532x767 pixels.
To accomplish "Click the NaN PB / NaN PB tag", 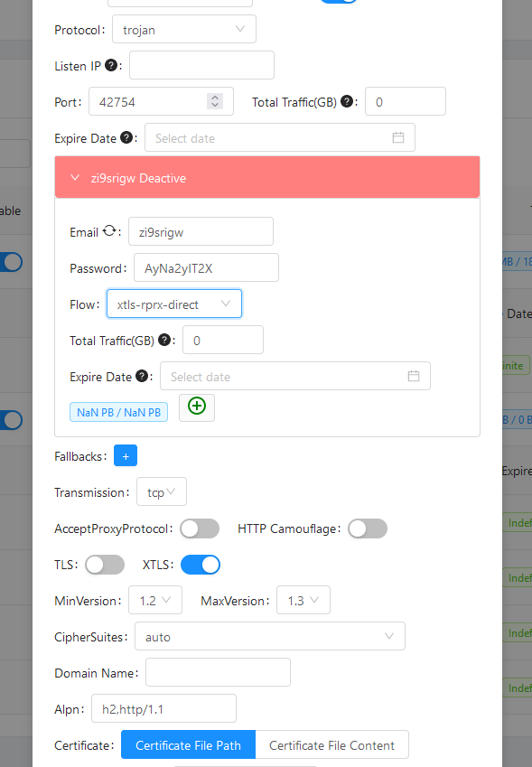I will click(x=119, y=412).
